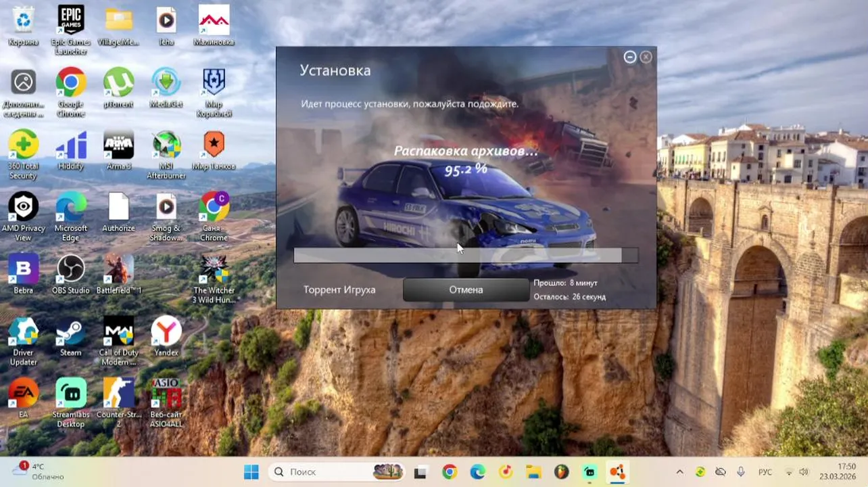
Task: Launch the Мир Танков game shortcut
Action: pyautogui.click(x=214, y=150)
